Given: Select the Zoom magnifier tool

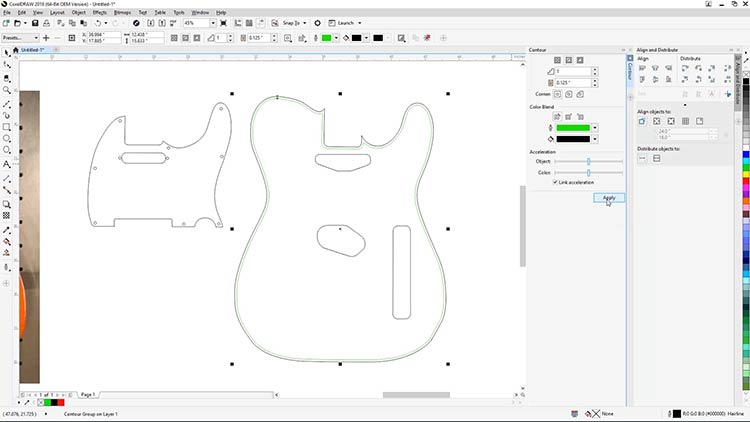Looking at the screenshot, I should pyautogui.click(x=6, y=90).
